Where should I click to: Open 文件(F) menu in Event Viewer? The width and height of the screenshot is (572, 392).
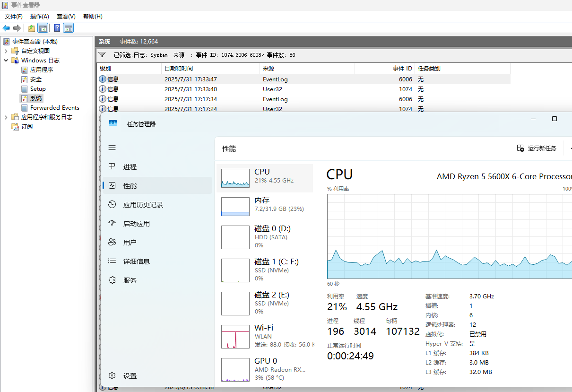14,16
